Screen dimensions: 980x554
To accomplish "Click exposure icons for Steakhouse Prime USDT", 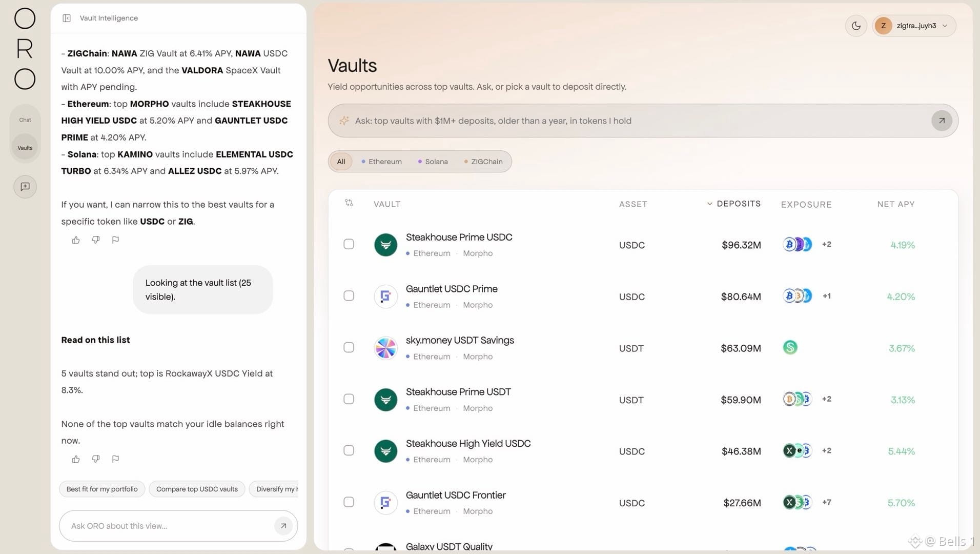I will point(798,399).
